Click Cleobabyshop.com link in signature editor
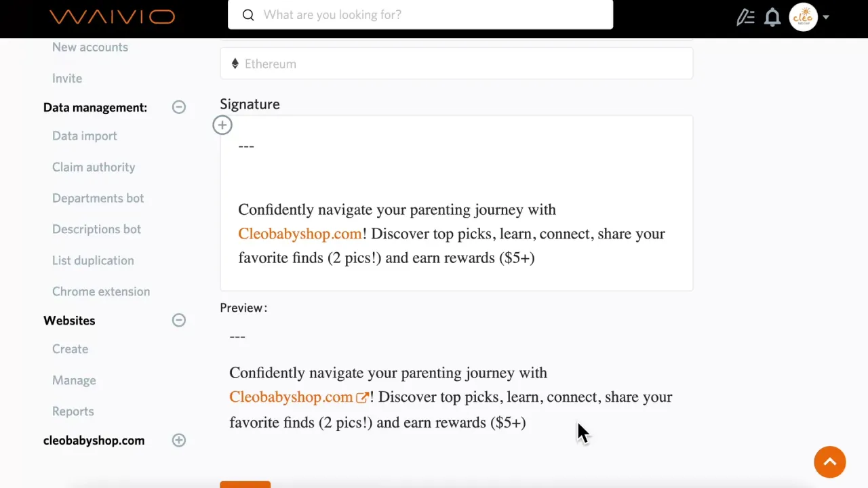 (300, 234)
